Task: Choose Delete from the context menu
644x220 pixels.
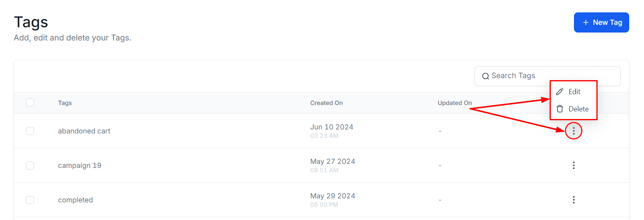Action: 578,109
